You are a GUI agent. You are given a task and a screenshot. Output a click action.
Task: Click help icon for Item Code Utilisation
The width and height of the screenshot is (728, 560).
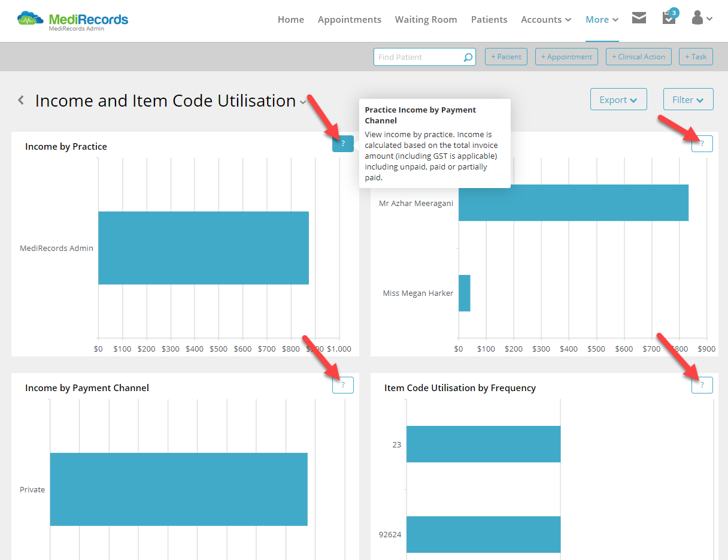click(702, 385)
